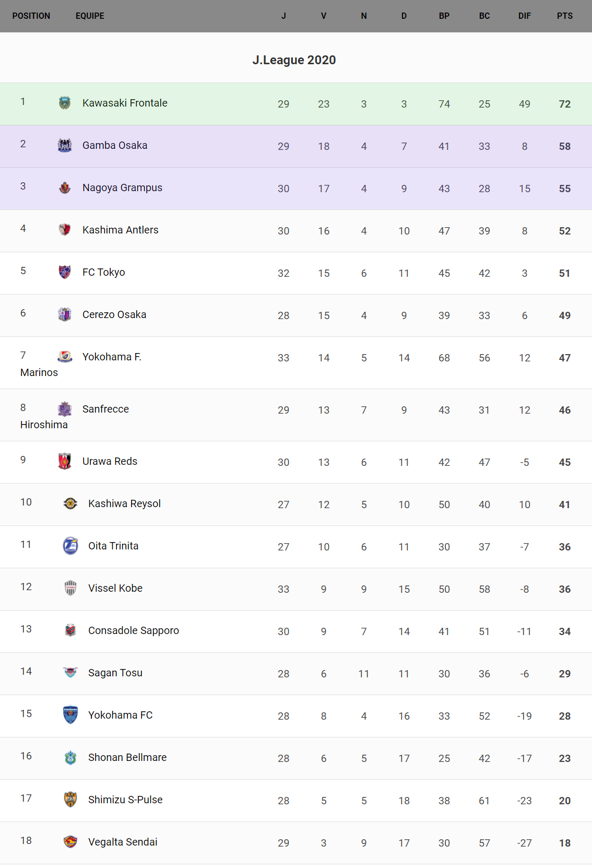592x868 pixels.
Task: Click the DIF column header
Action: pos(524,16)
